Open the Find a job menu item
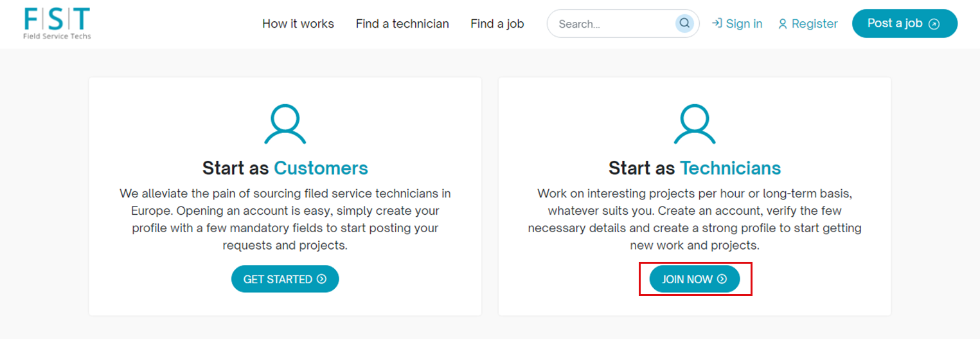Image resolution: width=980 pixels, height=339 pixels. [x=497, y=24]
